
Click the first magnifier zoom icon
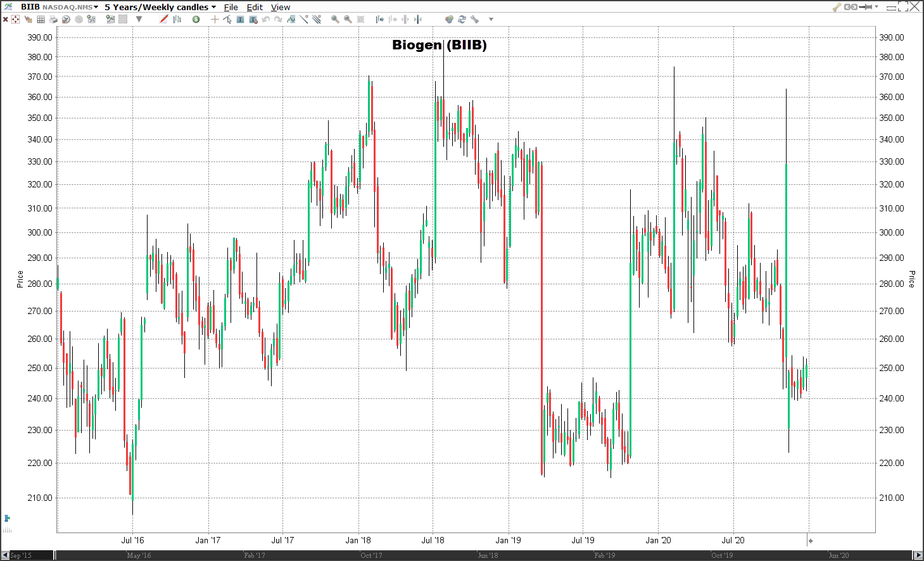point(335,19)
